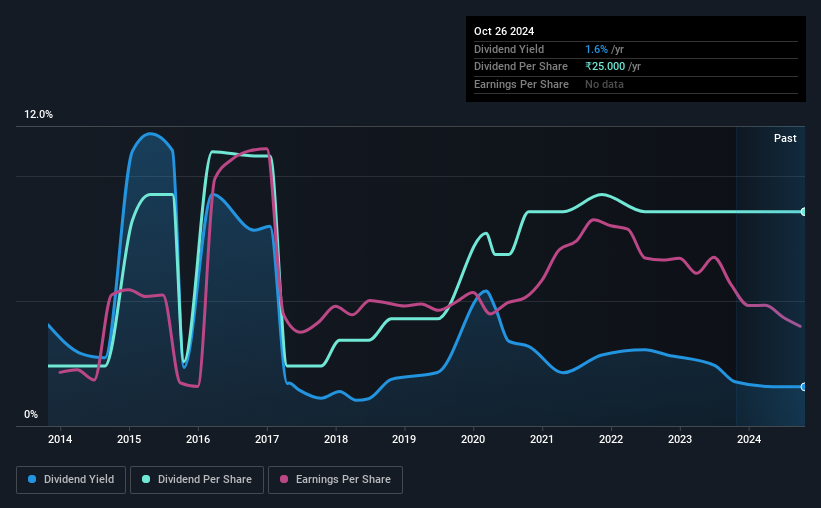Click the tooltip Dividend Per Share row label
The height and width of the screenshot is (508, 821).
[520, 67]
